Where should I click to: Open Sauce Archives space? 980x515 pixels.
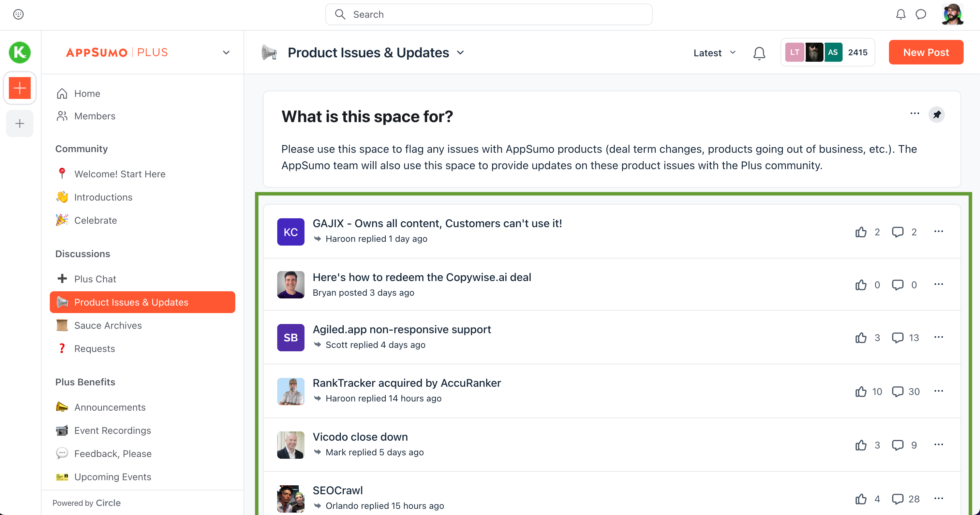[x=108, y=325]
